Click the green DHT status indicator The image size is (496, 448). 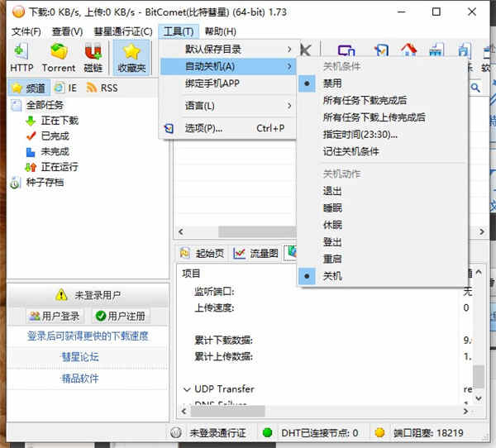tap(267, 432)
